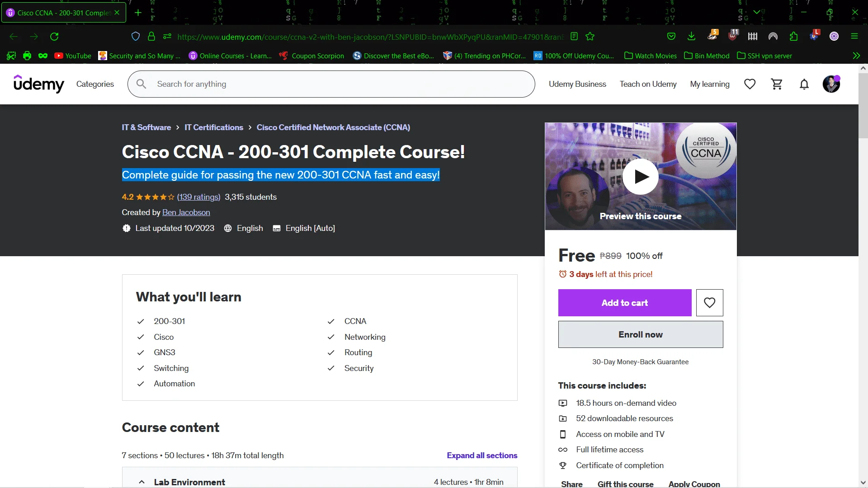Viewport: 868px width, 488px height.
Task: Open 100% Off Udemy Coupons bookmark
Action: pyautogui.click(x=574, y=56)
